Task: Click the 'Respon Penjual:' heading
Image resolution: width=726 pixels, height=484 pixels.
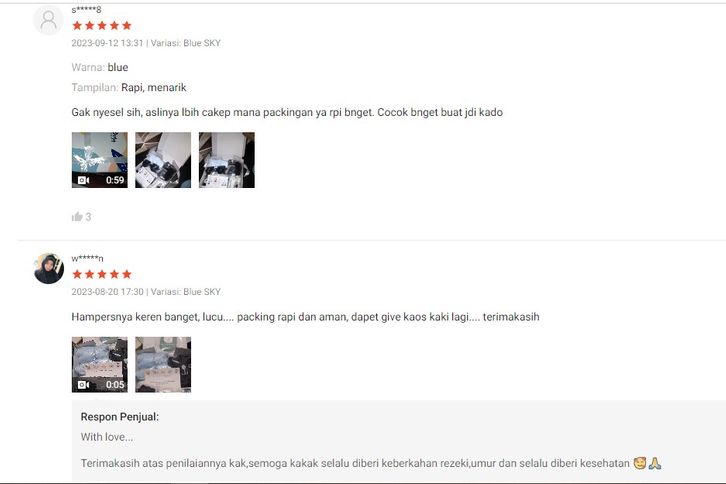Action: (119, 417)
